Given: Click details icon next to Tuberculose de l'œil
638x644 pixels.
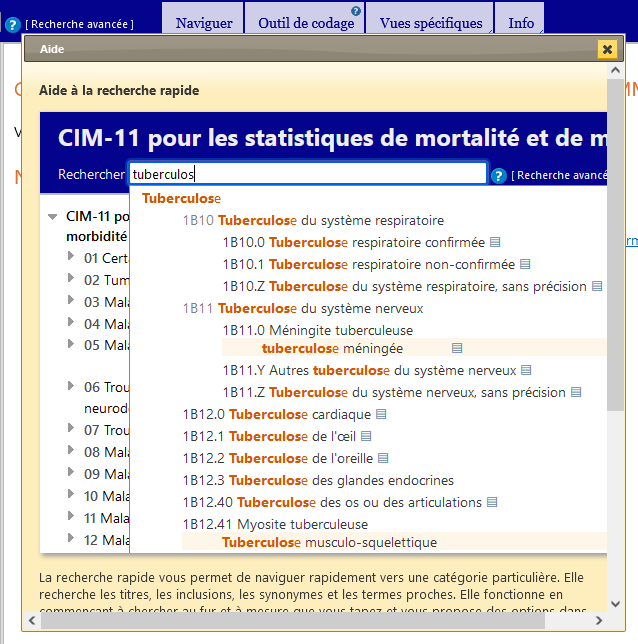Looking at the screenshot, I should (366, 437).
